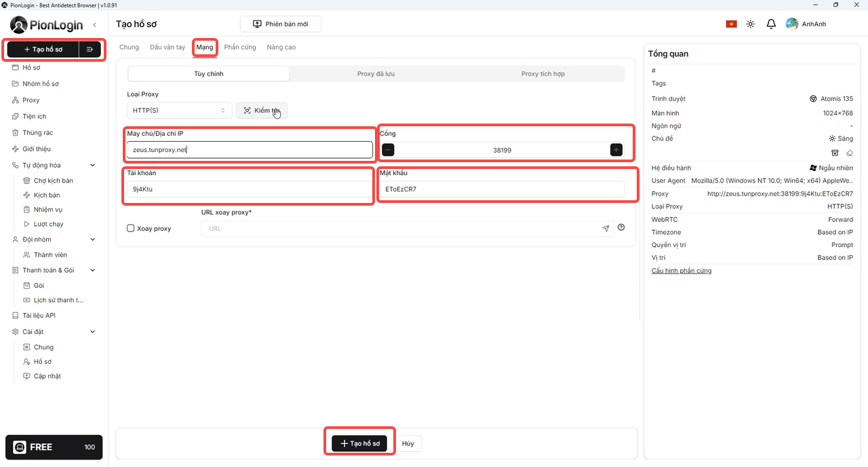Click the Kiểm tra proxy button
Viewport: 868px width, 467px height.
[262, 111]
